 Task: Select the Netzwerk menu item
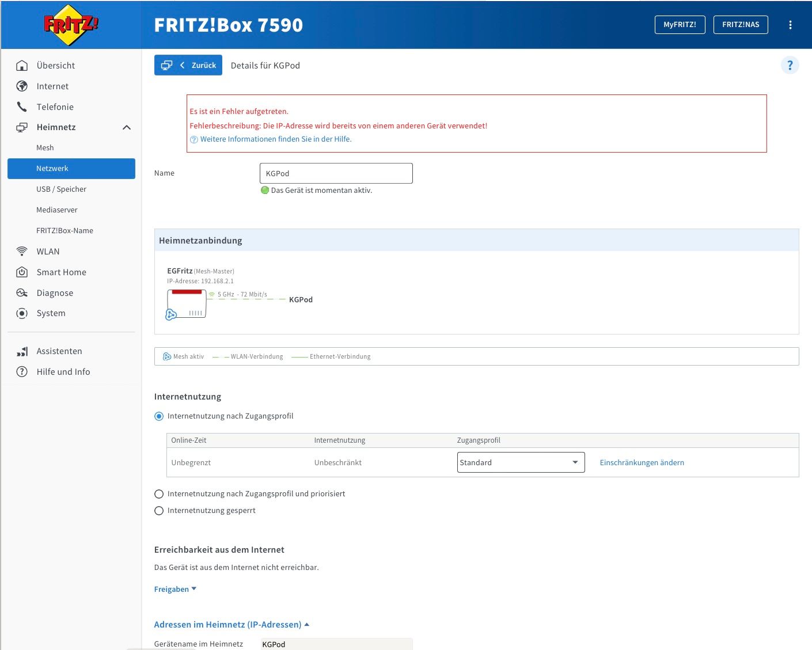point(71,169)
